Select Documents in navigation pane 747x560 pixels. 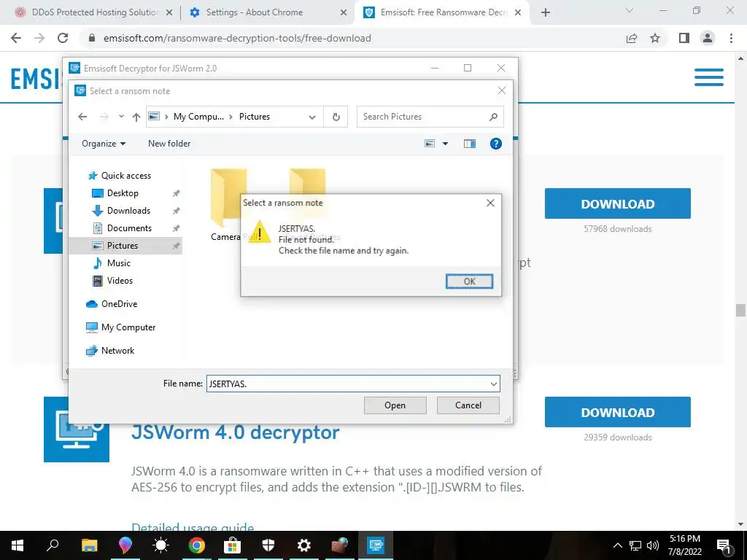(x=128, y=228)
